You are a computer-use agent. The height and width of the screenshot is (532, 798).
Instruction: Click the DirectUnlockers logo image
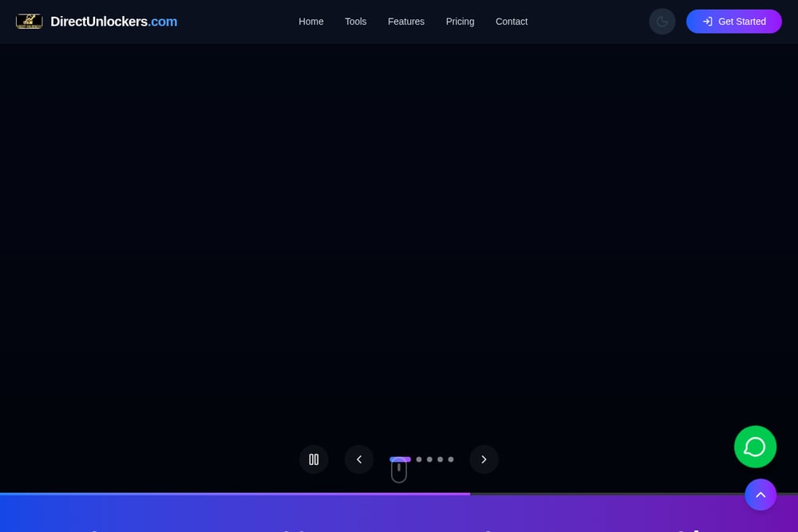click(29, 22)
